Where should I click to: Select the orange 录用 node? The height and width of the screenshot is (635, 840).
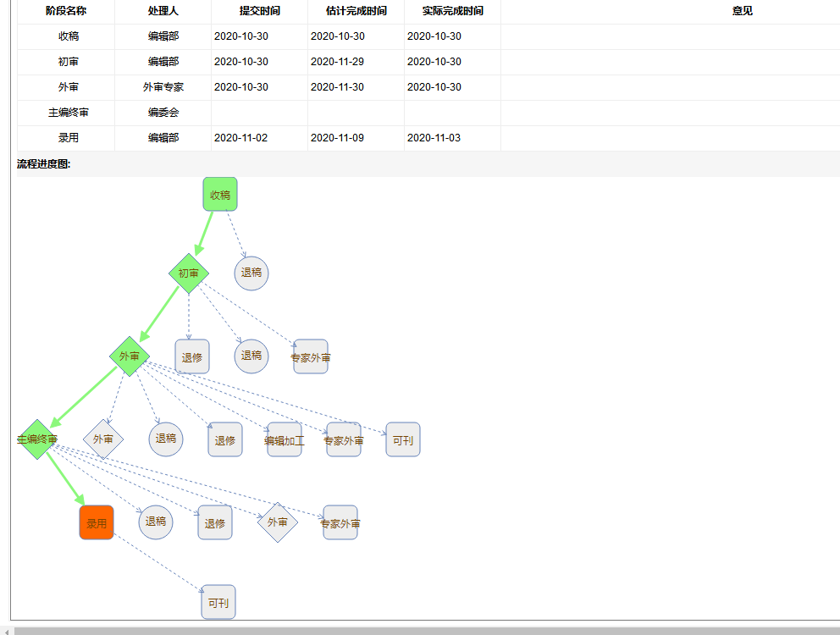click(97, 522)
